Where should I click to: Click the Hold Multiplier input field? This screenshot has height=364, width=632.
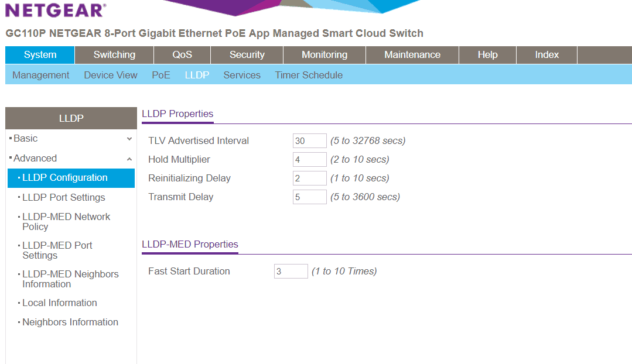(x=309, y=160)
